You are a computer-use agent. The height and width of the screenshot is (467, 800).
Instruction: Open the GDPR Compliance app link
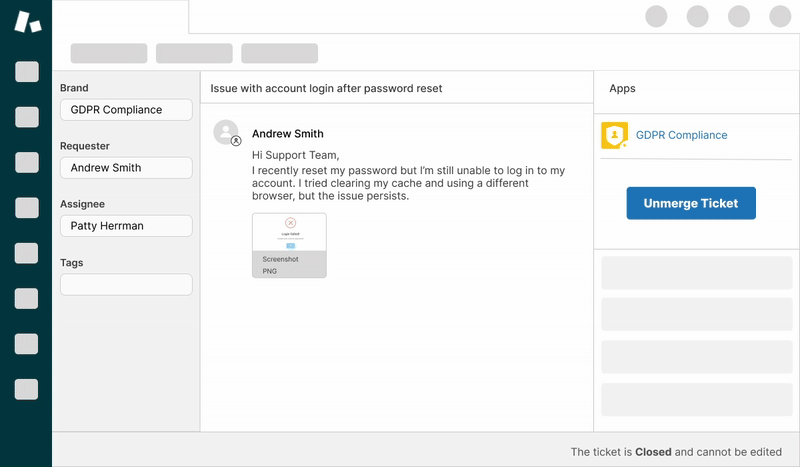coord(681,135)
